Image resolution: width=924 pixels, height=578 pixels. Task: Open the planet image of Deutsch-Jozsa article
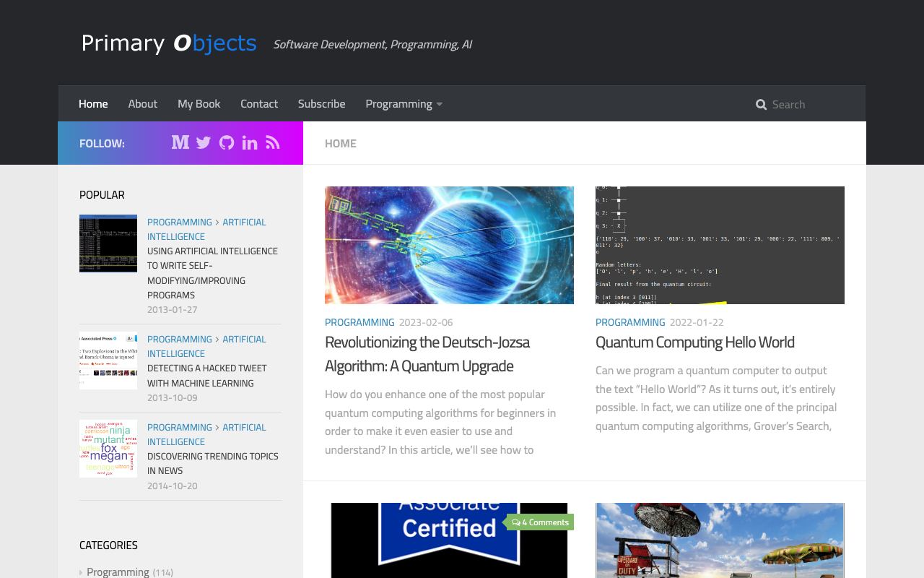coord(449,245)
